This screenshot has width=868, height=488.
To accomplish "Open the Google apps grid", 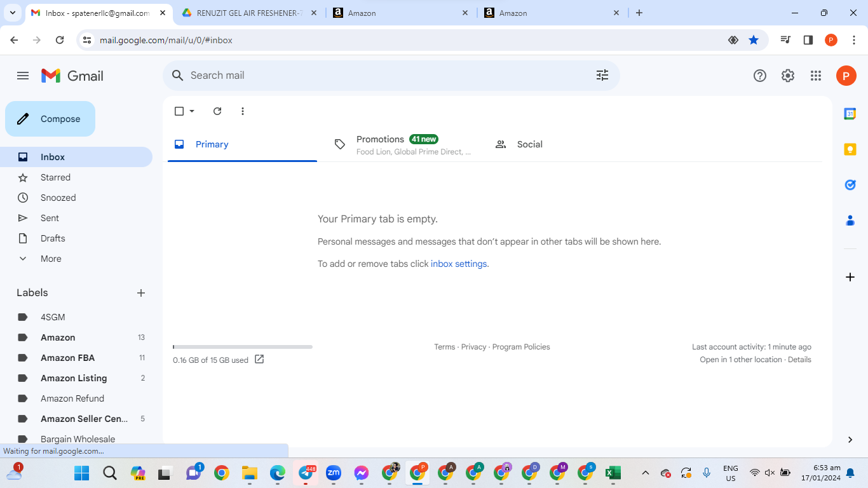I will click(816, 76).
